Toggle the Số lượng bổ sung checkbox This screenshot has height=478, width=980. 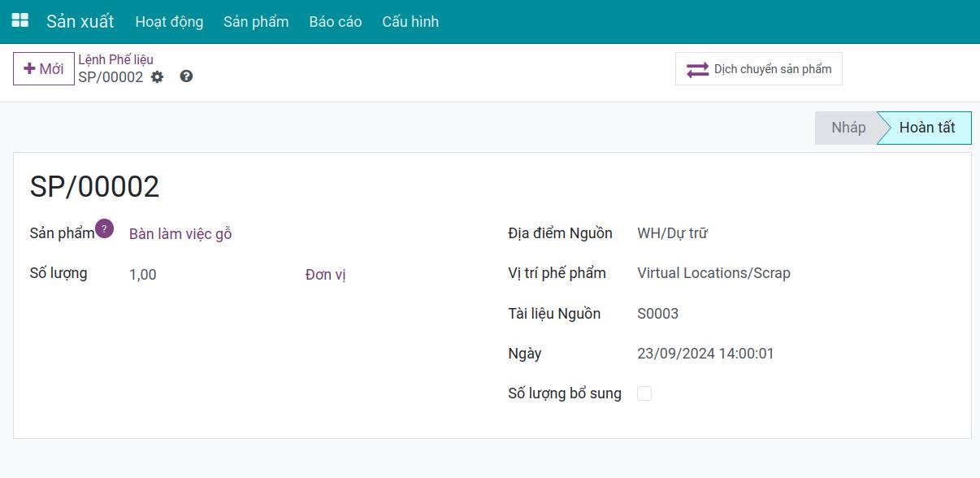click(644, 393)
